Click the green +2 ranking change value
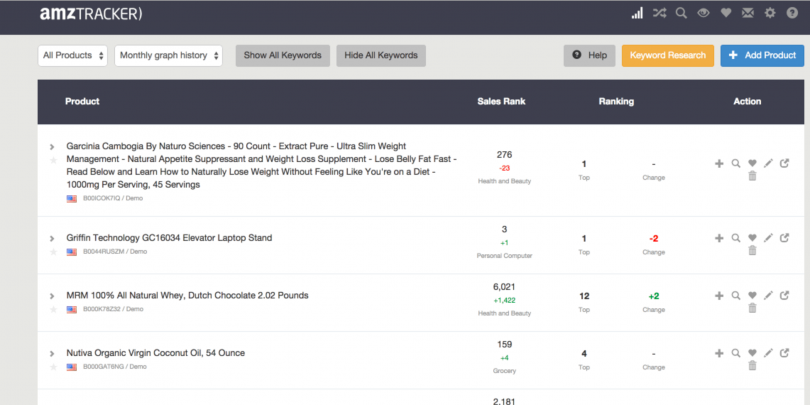 (x=653, y=296)
